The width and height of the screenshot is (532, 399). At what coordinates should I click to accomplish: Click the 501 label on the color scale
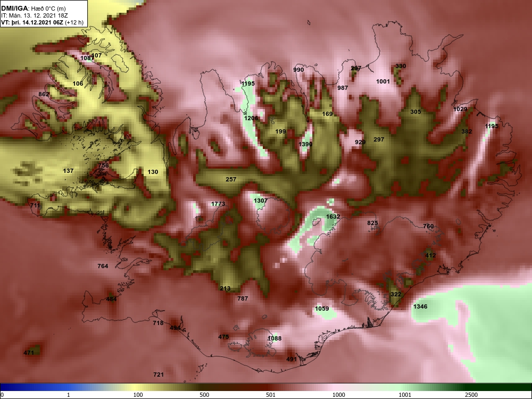(271, 395)
